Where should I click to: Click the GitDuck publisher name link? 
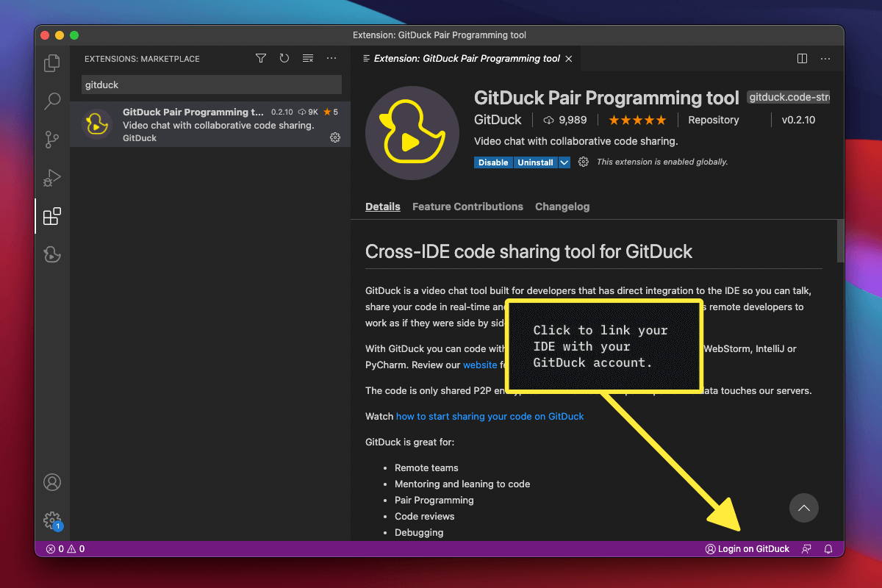pos(498,120)
